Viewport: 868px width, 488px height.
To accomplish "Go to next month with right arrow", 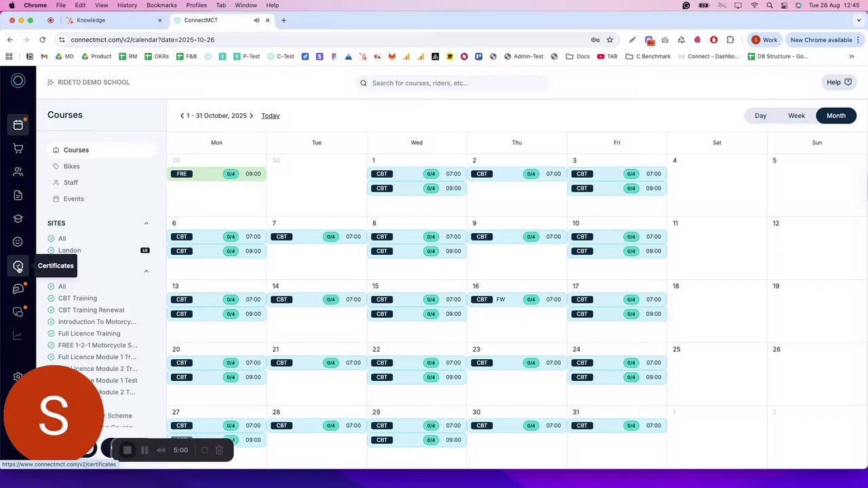I will point(251,116).
